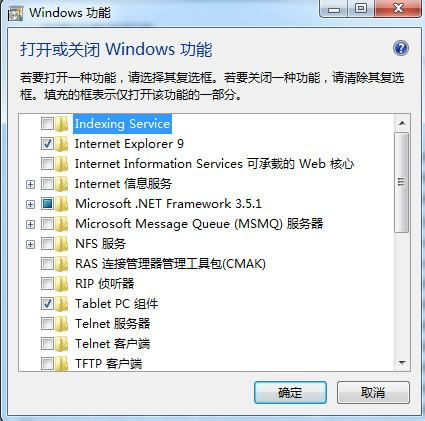Image resolution: width=425 pixels, height=421 pixels.
Task: Click the Internet Explorer 9 folder icon
Action: 62,144
